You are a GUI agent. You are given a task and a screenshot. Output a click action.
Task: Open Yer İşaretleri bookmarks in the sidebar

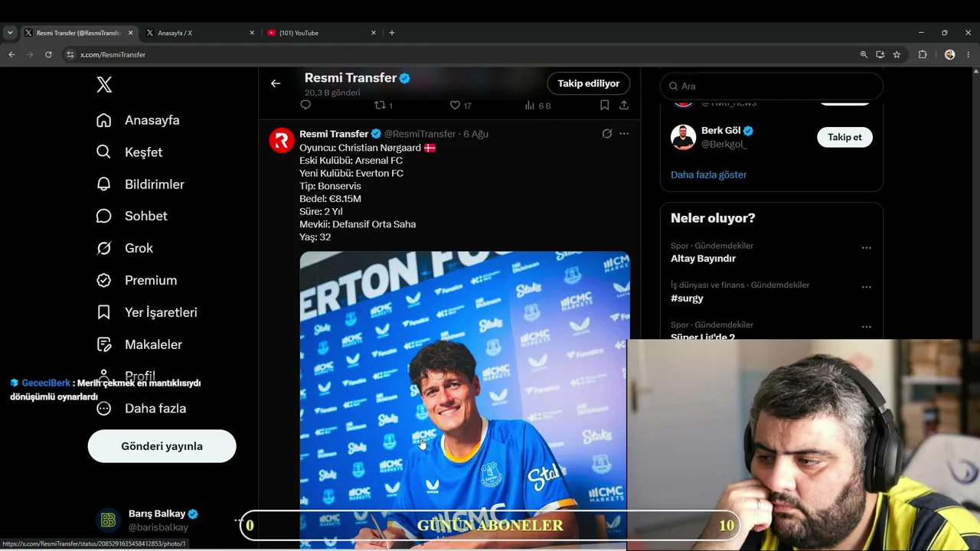(x=147, y=313)
